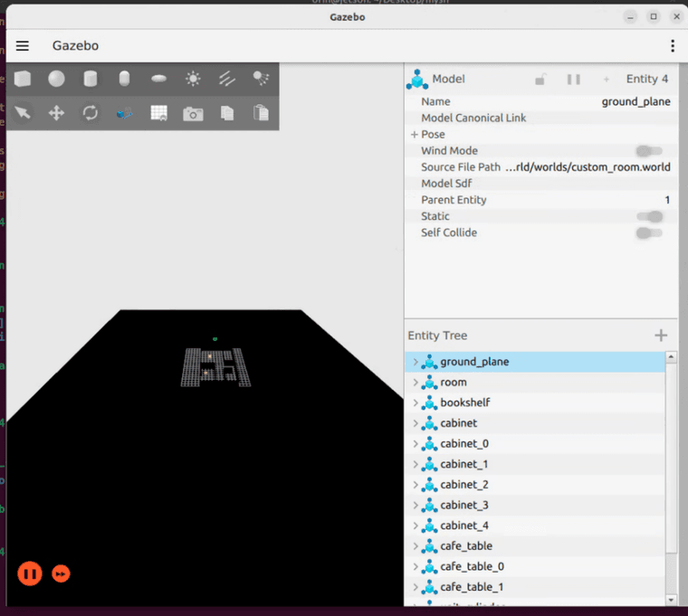Click the pause icon in Model header
Viewport: 688px width, 616px height.
[x=573, y=80]
